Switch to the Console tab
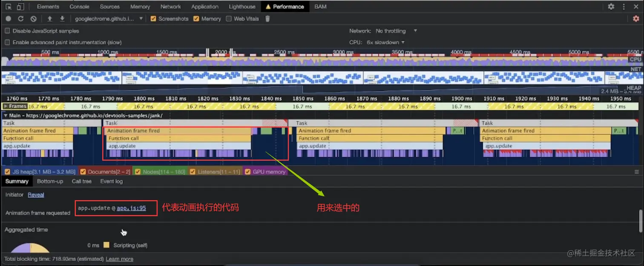The width and height of the screenshot is (644, 266). (x=79, y=6)
